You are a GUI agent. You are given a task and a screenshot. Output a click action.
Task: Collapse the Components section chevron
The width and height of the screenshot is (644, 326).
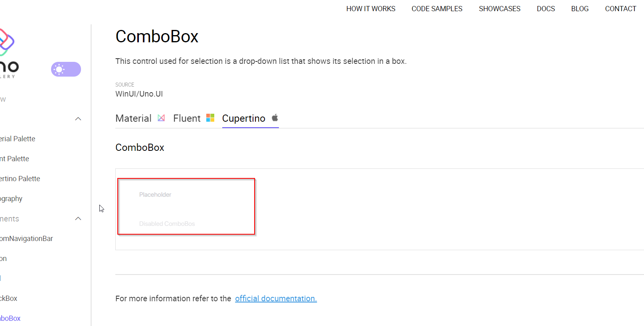pos(78,219)
